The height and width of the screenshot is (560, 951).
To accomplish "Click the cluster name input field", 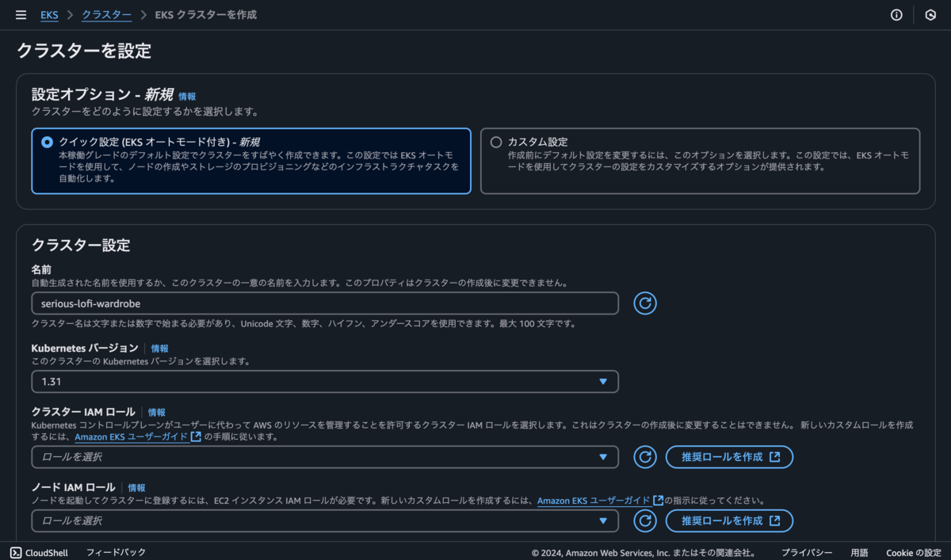I will 325,303.
